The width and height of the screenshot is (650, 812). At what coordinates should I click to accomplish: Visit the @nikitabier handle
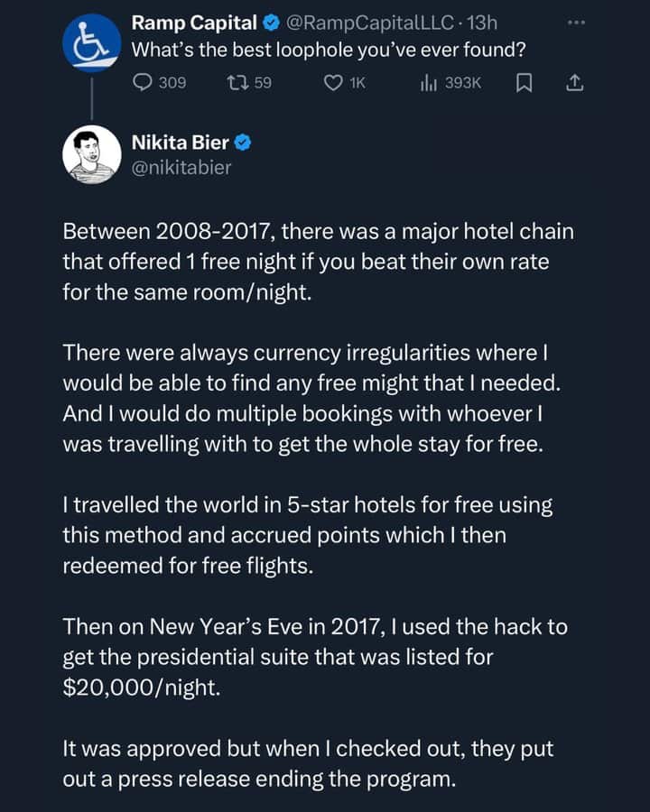coord(181,167)
